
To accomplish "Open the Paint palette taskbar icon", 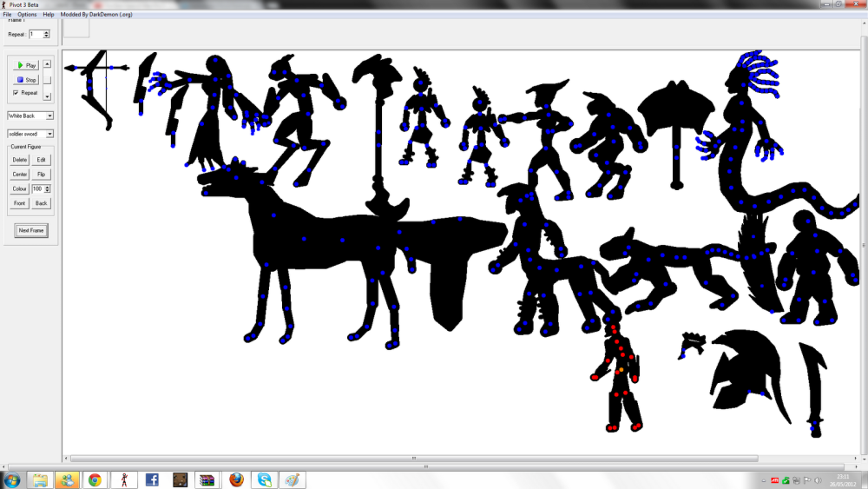I will coord(293,480).
